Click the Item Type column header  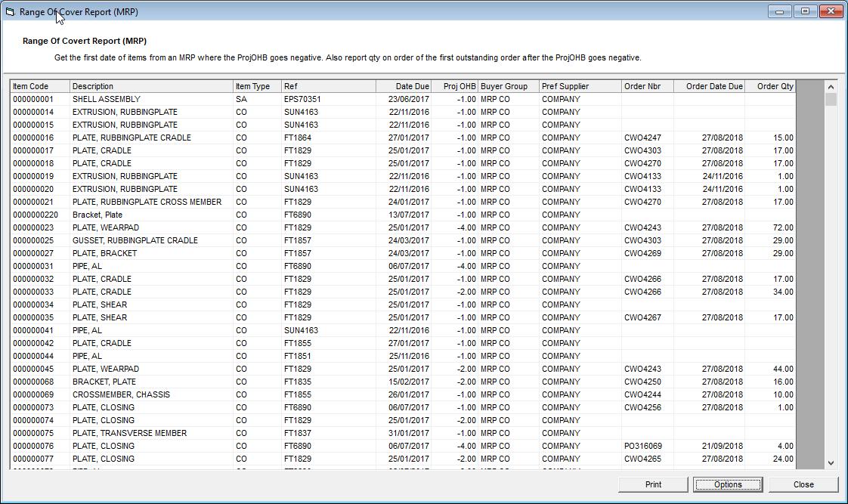point(257,86)
